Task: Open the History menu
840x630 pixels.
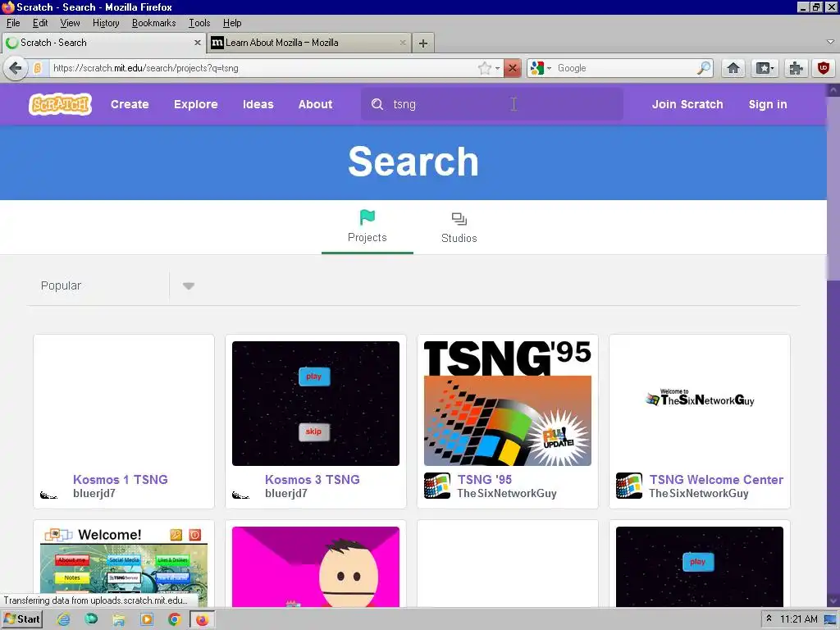Action: click(x=106, y=23)
